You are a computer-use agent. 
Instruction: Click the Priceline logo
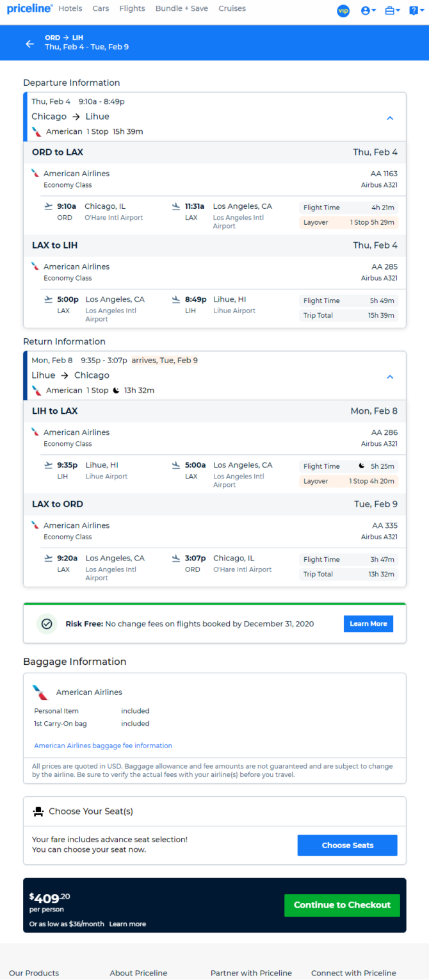[x=29, y=8]
